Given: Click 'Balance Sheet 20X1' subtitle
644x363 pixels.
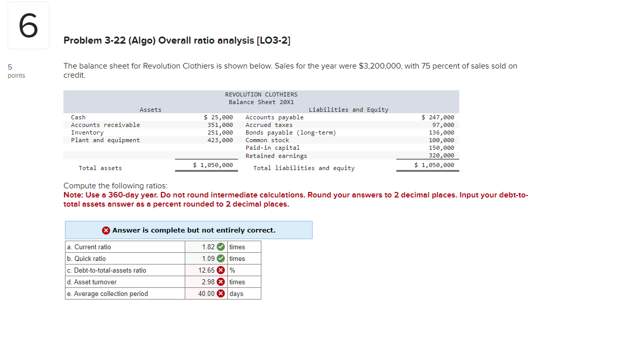Looking at the screenshot, I should (261, 102).
